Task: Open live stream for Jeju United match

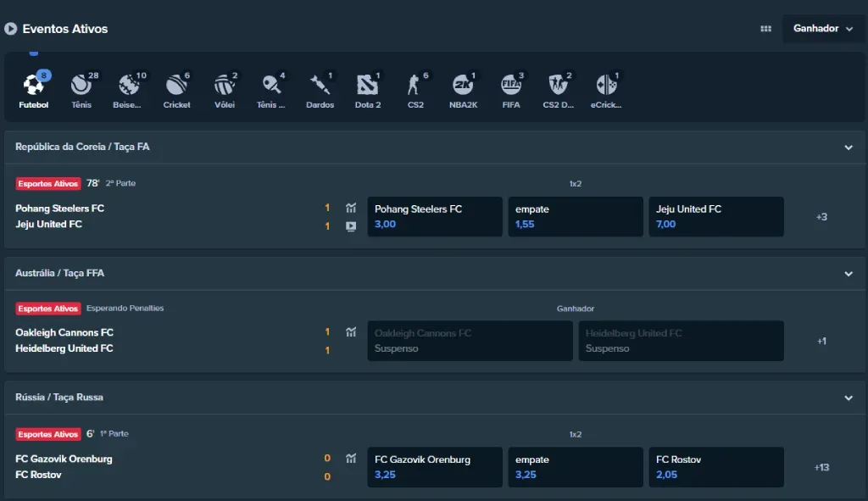Action: tap(351, 225)
